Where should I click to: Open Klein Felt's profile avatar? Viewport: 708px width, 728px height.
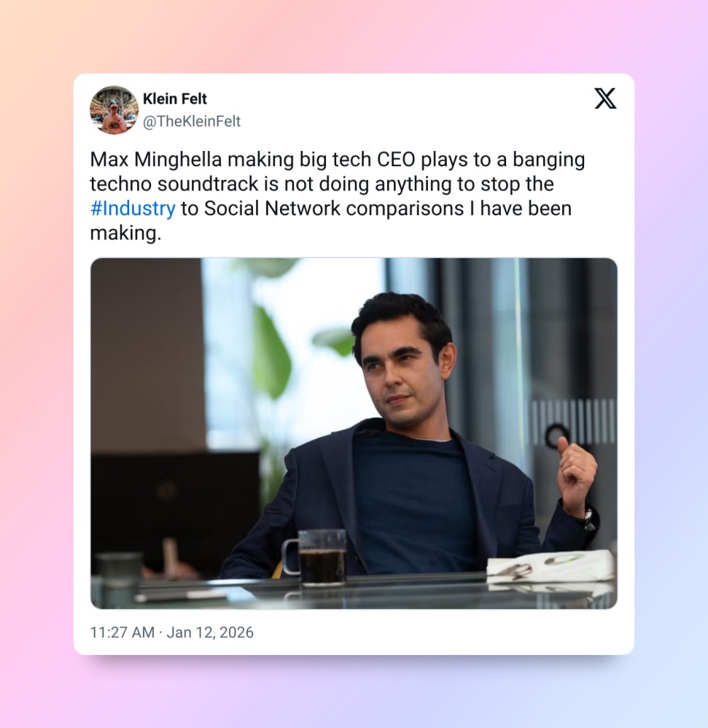pyautogui.click(x=114, y=110)
